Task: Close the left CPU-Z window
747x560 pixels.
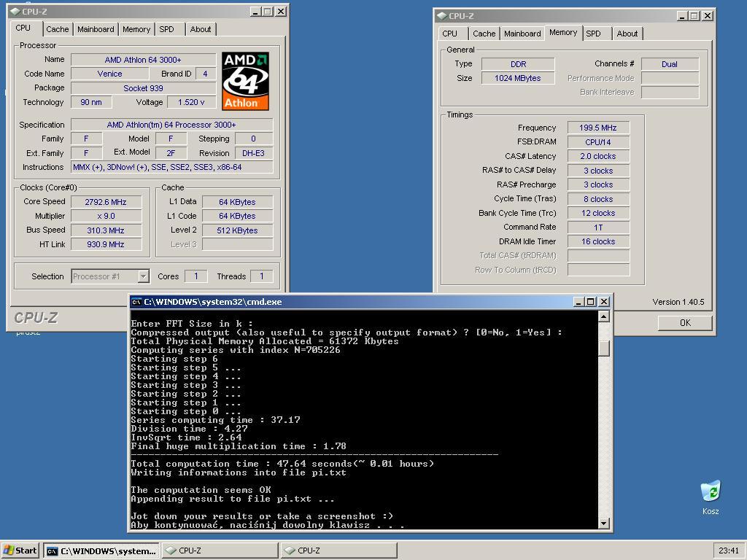Action: (281, 12)
